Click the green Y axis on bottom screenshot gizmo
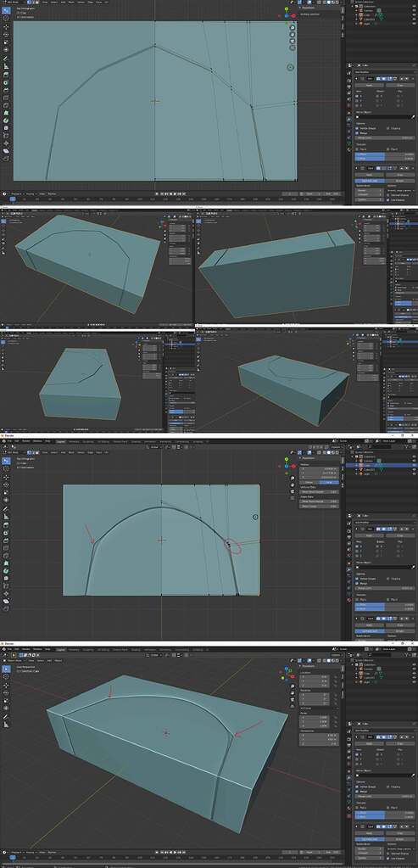 coord(282,678)
